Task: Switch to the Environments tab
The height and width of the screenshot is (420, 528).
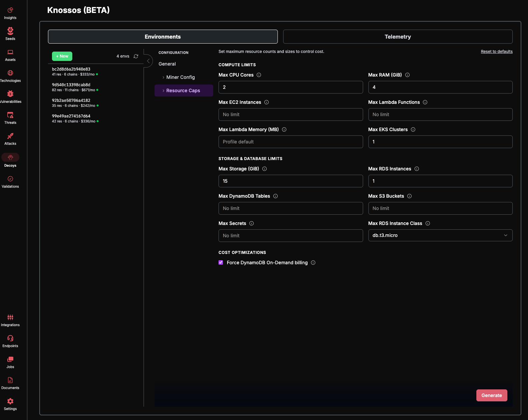Action: point(163,37)
